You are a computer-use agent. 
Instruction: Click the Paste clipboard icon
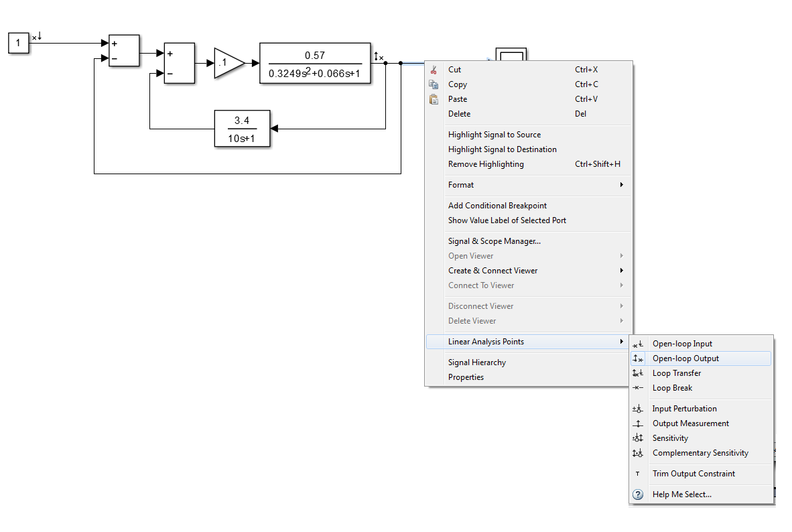coord(434,99)
